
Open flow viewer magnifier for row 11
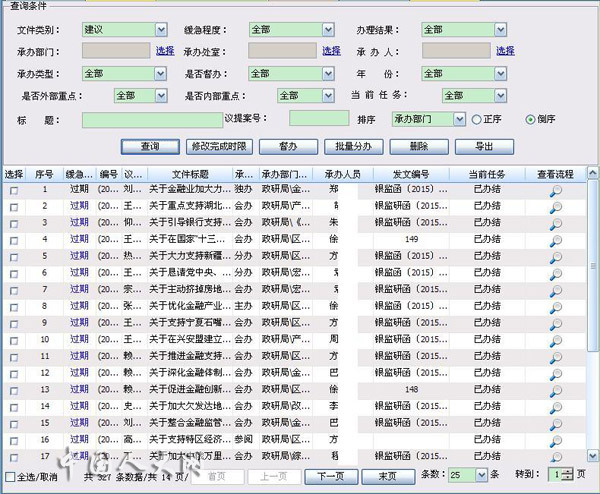tap(556, 358)
